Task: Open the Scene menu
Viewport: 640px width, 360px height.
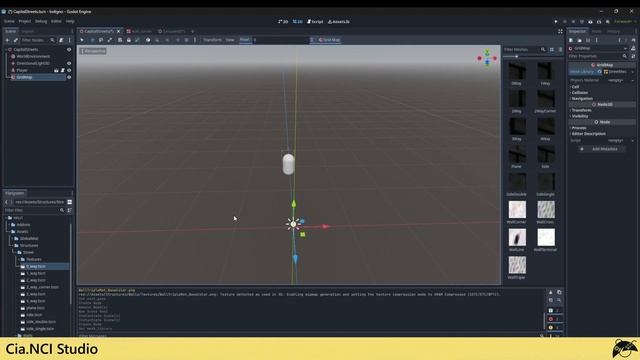Action: tap(9, 21)
